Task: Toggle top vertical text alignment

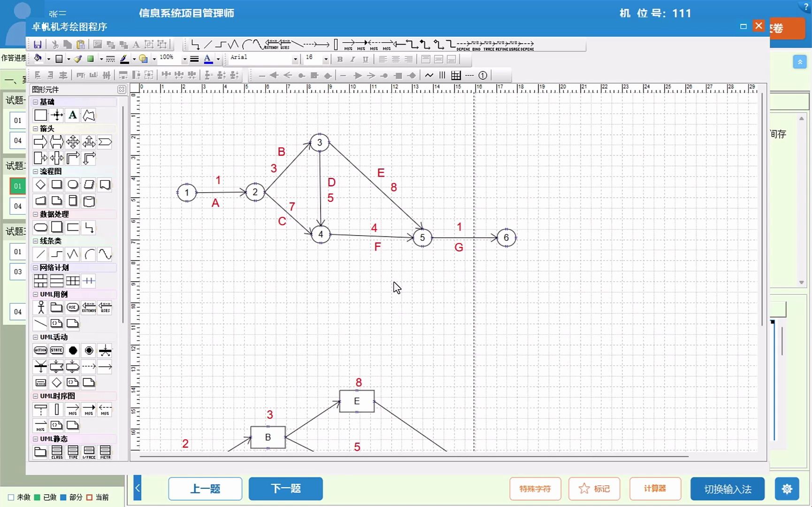Action: pos(426,59)
